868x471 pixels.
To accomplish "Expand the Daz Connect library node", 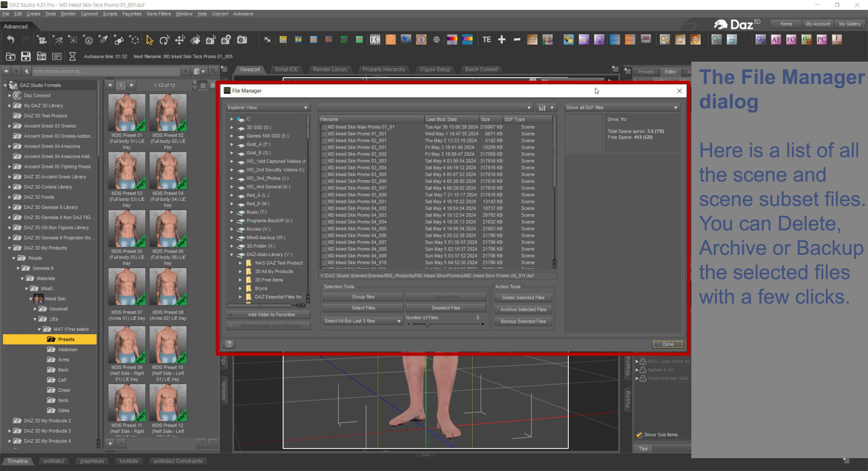I will [x=9, y=96].
